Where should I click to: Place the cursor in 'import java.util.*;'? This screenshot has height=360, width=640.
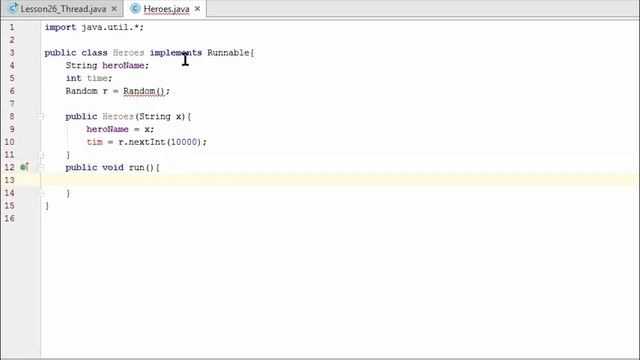click(x=94, y=27)
